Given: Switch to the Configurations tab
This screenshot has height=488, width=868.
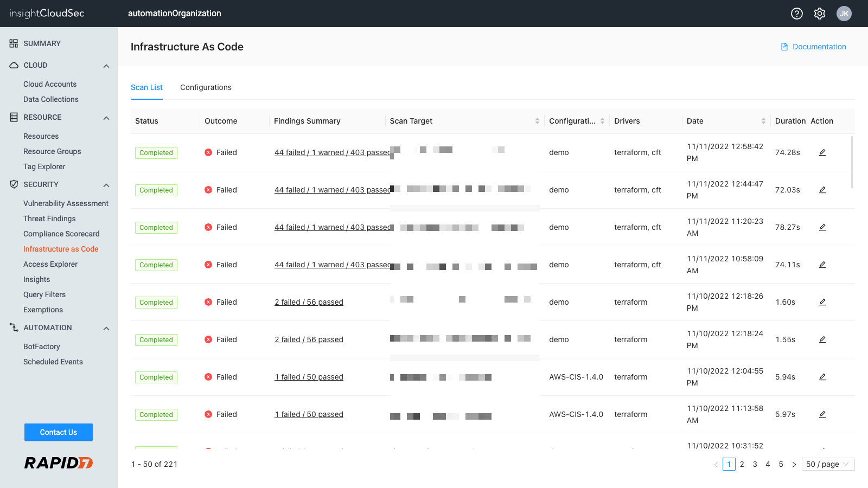Looking at the screenshot, I should [206, 87].
